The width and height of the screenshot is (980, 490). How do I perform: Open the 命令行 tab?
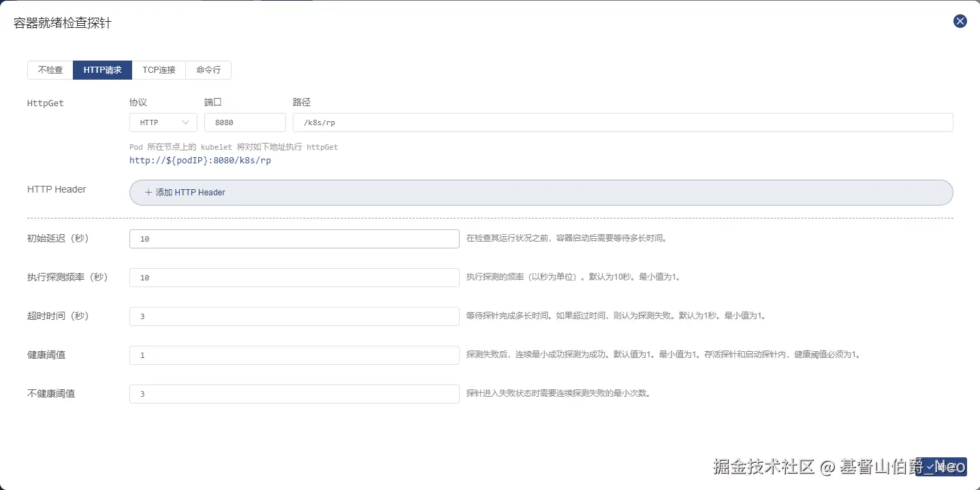[208, 70]
